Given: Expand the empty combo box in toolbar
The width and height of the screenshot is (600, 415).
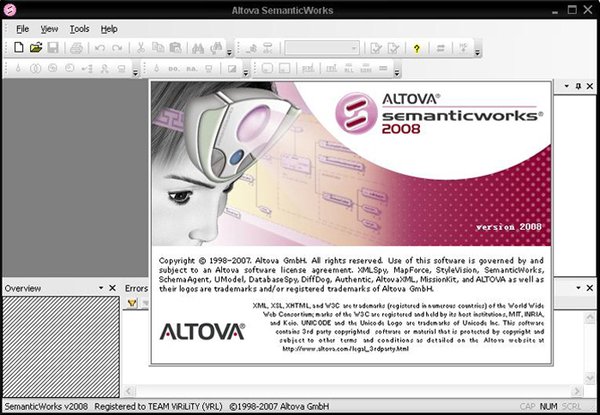Looking at the screenshot, I should [x=353, y=48].
